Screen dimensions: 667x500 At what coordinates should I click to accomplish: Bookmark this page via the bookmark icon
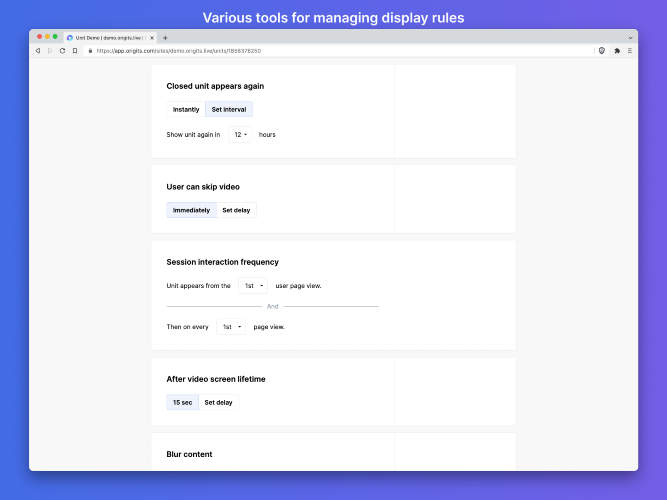coord(75,51)
